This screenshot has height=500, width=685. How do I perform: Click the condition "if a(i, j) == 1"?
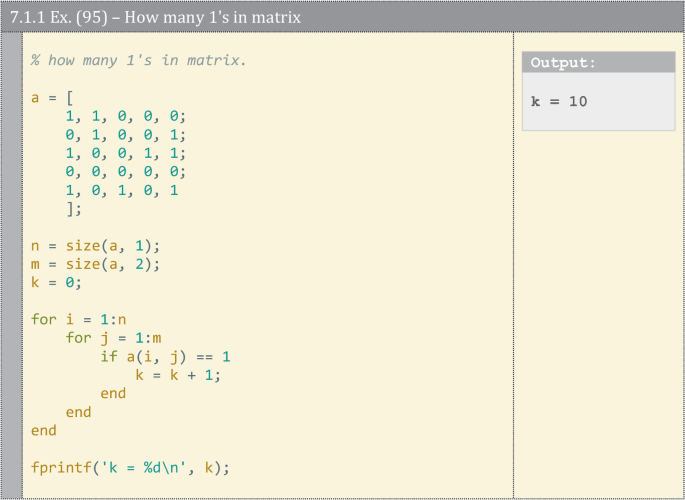[165, 356]
